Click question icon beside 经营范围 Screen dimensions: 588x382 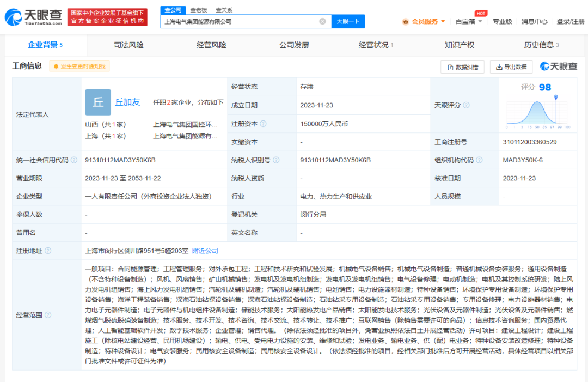coord(48,315)
